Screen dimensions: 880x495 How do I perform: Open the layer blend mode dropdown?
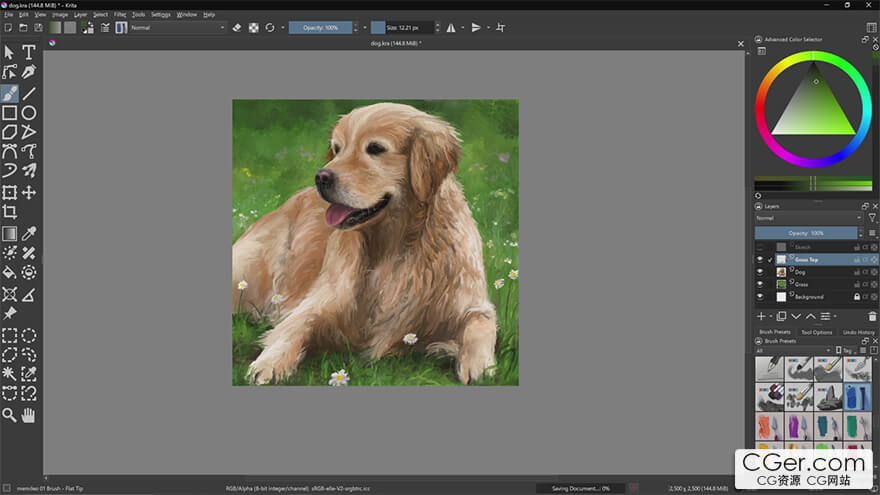point(808,218)
